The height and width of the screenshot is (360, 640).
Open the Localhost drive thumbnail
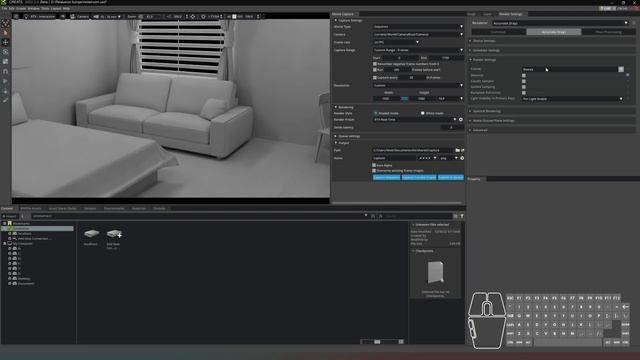(x=91, y=234)
